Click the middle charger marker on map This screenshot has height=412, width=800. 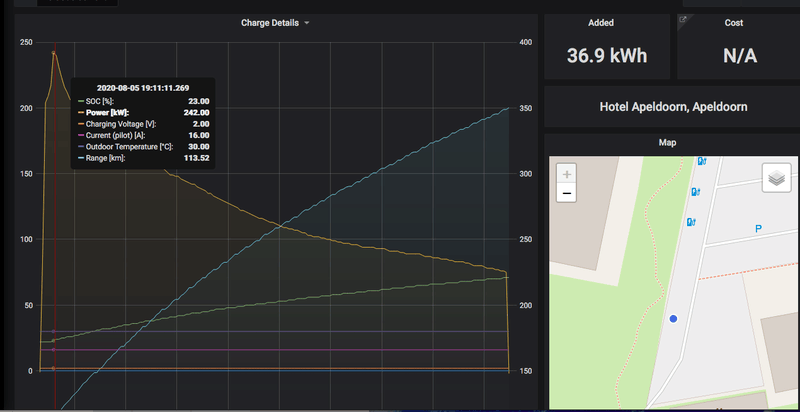click(695, 192)
